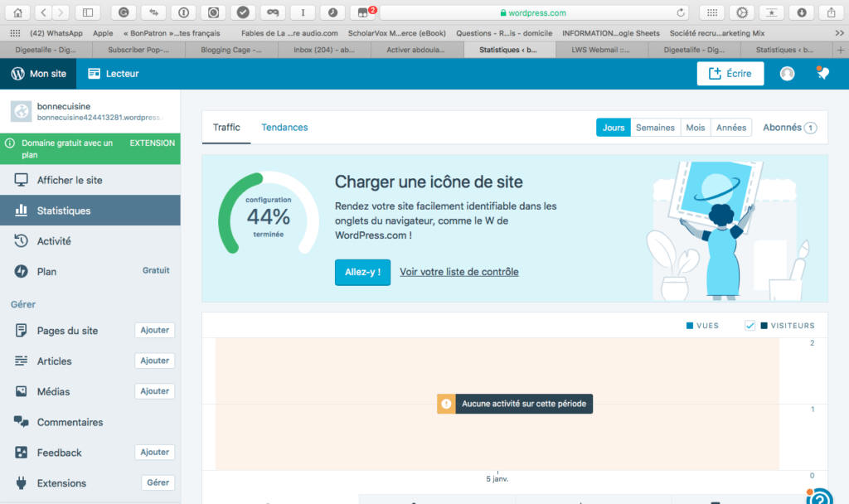Switch to the Inbox (204) browser tab
849x504 pixels.
(x=324, y=50)
